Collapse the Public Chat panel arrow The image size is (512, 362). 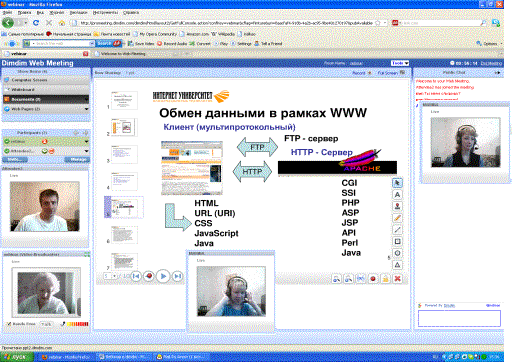pyautogui.click(x=498, y=72)
